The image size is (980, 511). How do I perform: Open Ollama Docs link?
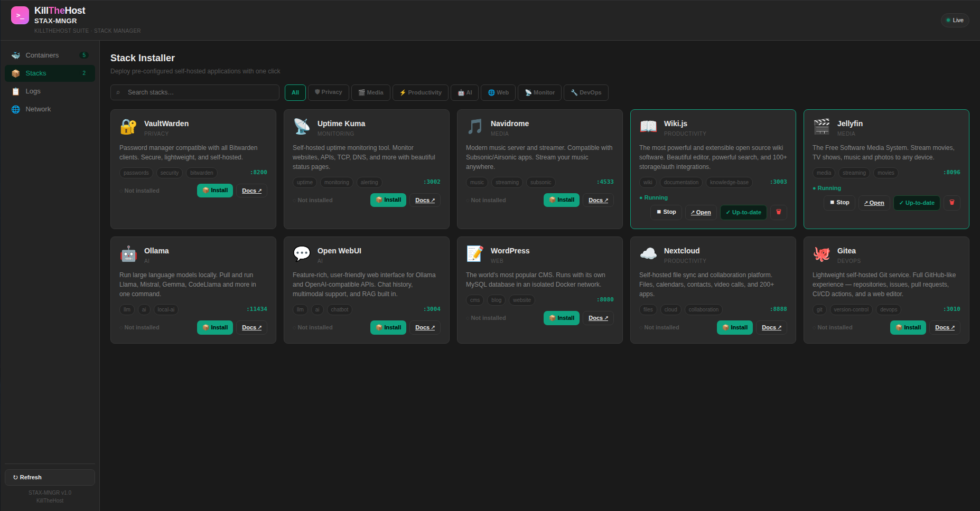(x=252, y=327)
